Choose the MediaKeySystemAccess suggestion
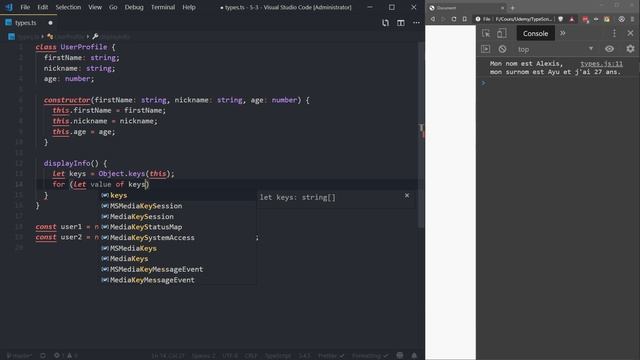Viewport: 640px width, 360px height. [x=178, y=238]
